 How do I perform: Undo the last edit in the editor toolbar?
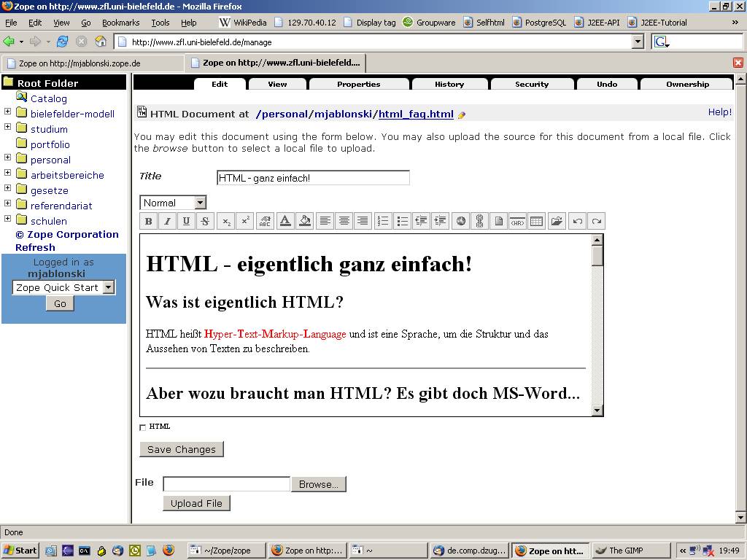point(577,222)
